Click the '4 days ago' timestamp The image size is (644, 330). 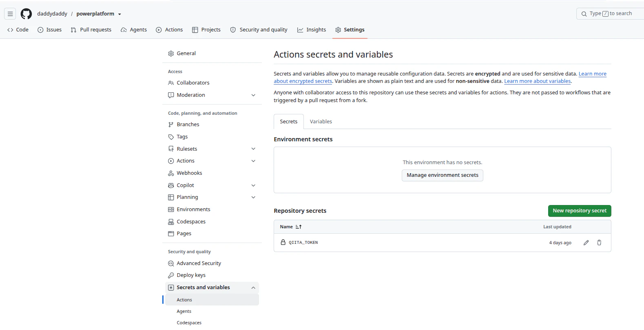[x=560, y=243]
